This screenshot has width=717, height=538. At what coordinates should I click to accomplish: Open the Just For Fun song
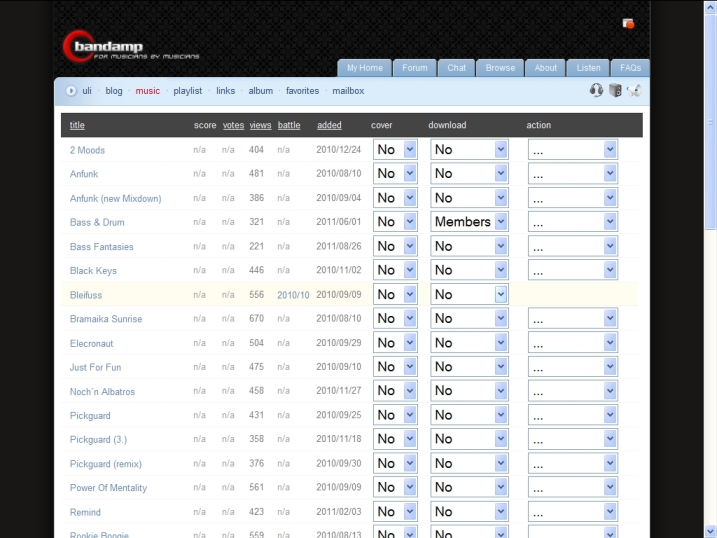[95, 367]
